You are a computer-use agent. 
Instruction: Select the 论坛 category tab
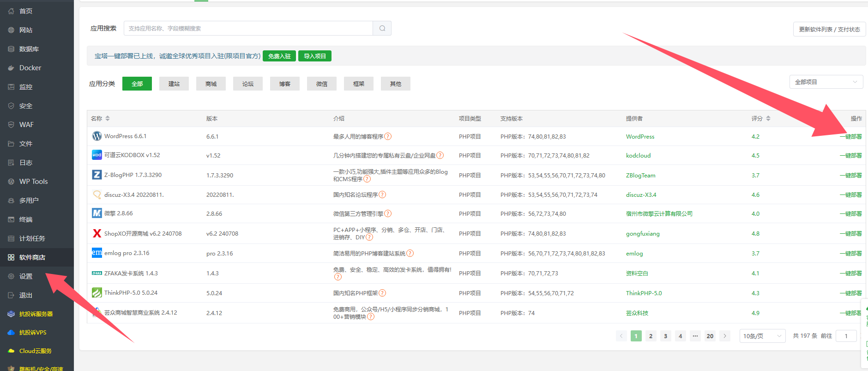coord(248,84)
